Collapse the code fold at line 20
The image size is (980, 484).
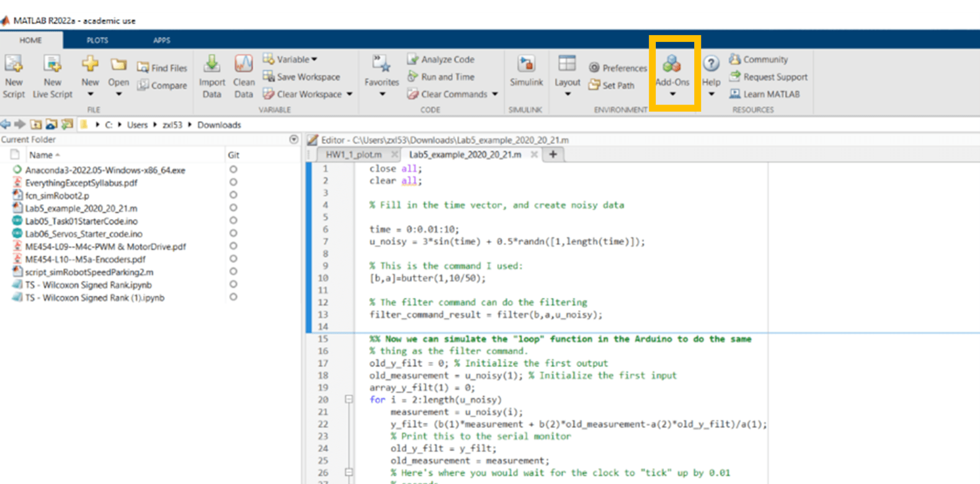pos(349,400)
